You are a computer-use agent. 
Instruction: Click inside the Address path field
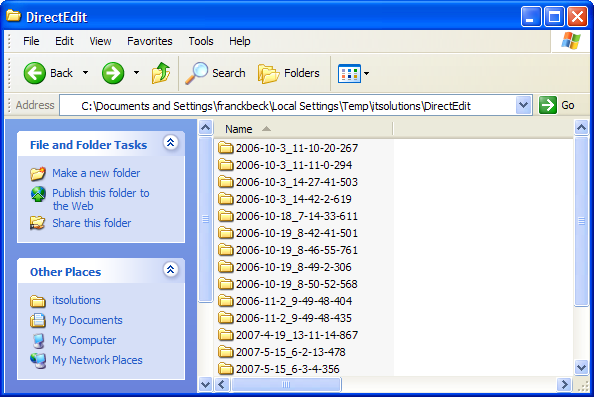point(288,106)
